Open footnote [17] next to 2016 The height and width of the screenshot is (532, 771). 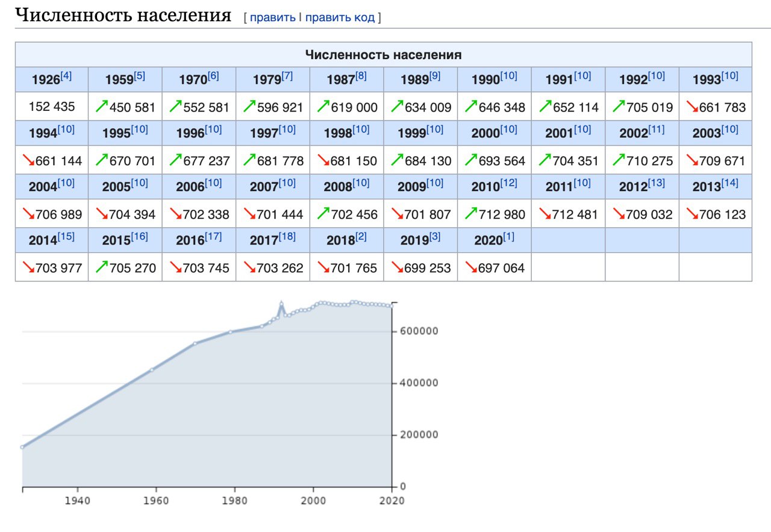(214, 237)
